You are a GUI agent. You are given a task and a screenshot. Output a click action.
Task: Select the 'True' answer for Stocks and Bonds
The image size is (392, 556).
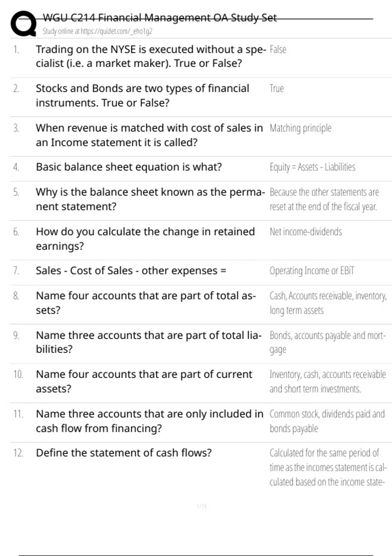tap(277, 88)
